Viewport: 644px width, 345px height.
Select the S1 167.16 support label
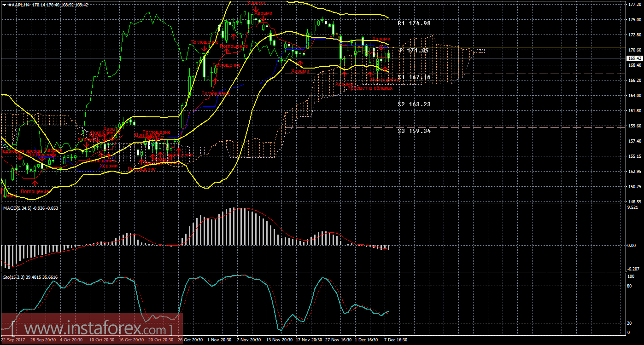414,77
